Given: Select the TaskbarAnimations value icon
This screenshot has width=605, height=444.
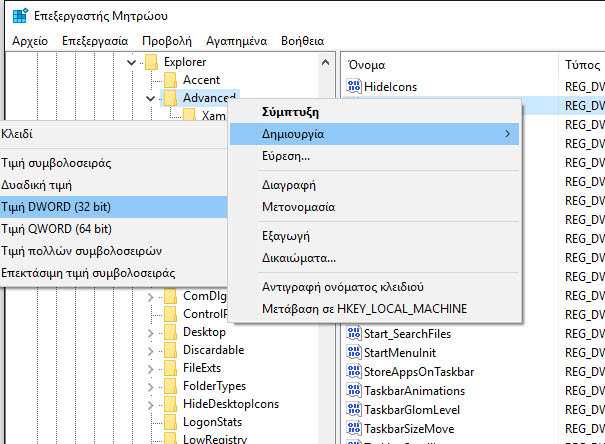Looking at the screenshot, I should pyautogui.click(x=354, y=390).
